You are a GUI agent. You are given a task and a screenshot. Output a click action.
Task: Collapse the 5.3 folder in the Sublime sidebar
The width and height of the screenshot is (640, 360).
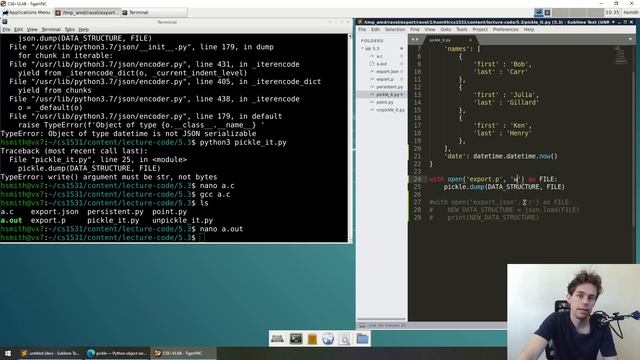coord(362,49)
